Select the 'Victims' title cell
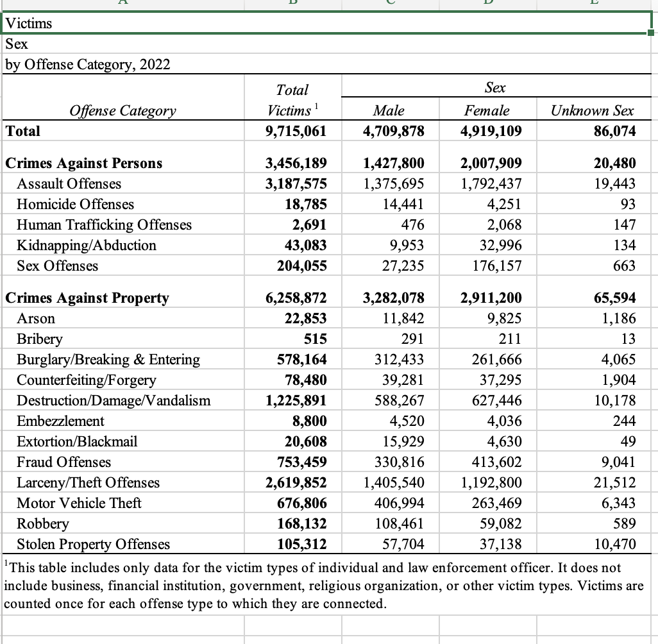This screenshot has height=644, width=658. click(x=29, y=24)
